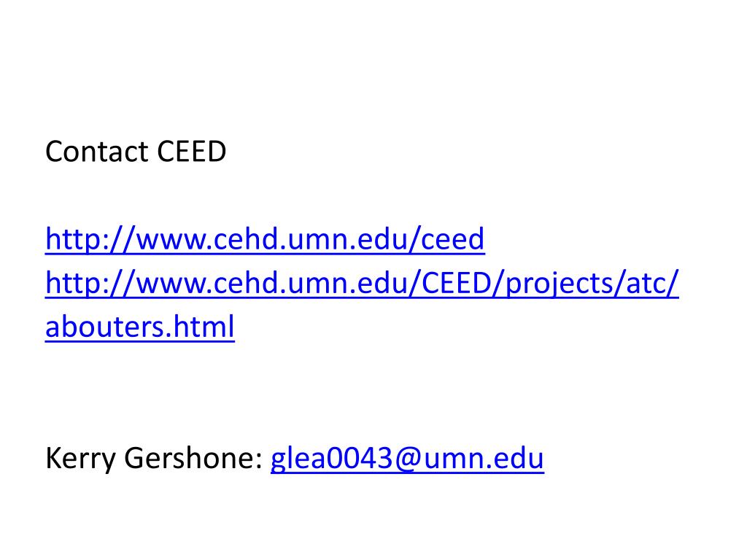This screenshot has height=560, width=747.
Task: Click the Contact CEED heading text
Action: [136, 152]
